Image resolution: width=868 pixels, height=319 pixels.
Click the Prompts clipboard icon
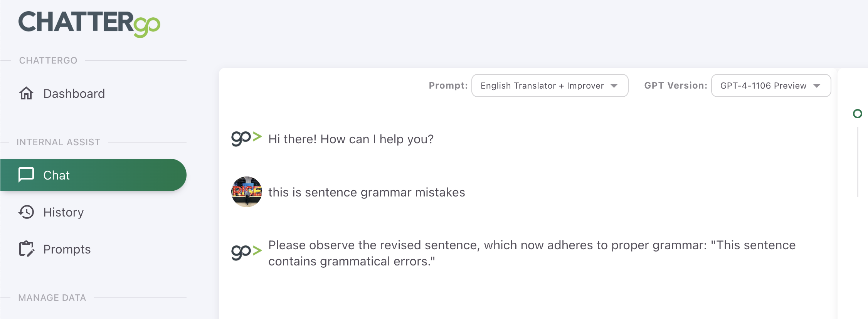pyautogui.click(x=26, y=249)
